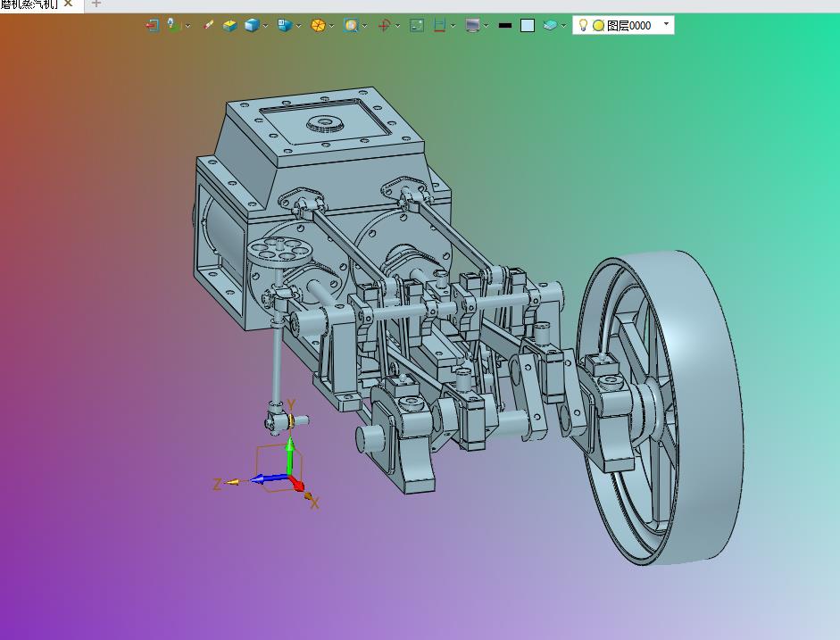840x640 pixels.
Task: Click the blue box view orientation icon
Action: click(x=285, y=25)
